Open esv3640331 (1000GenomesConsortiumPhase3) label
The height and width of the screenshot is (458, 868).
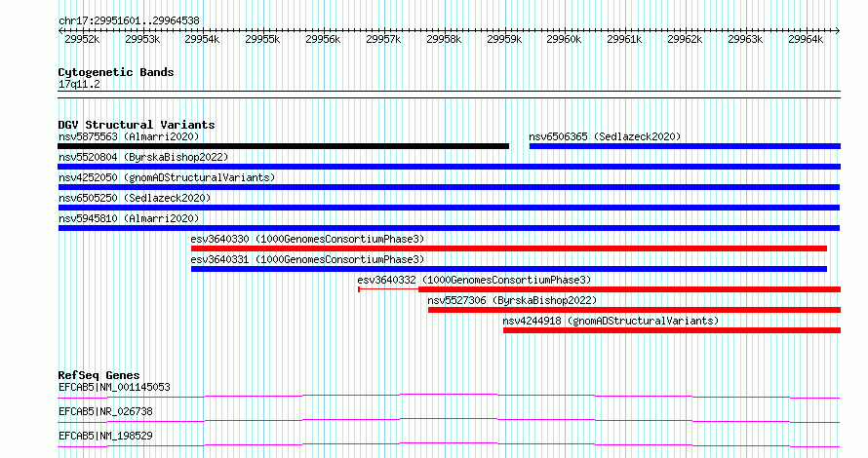(307, 259)
